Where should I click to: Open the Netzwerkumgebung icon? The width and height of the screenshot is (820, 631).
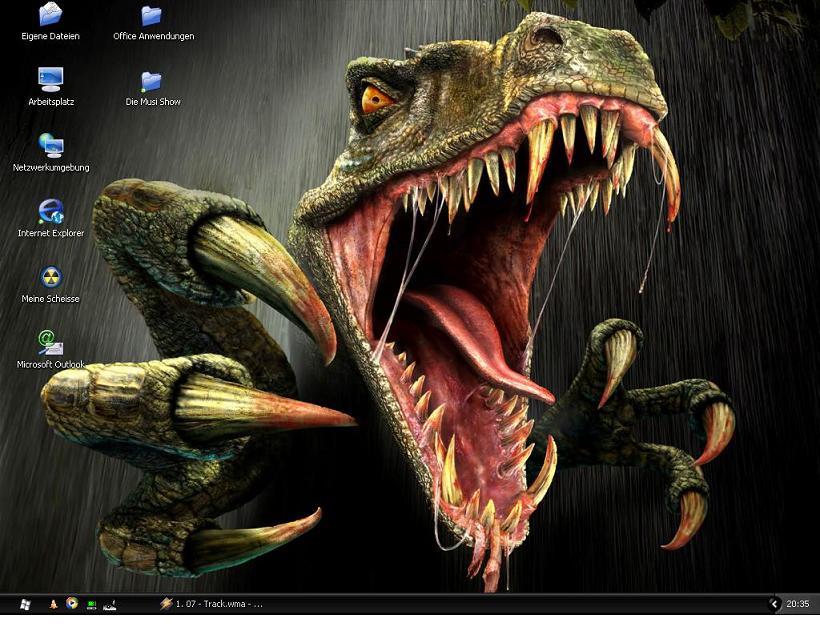pos(51,145)
